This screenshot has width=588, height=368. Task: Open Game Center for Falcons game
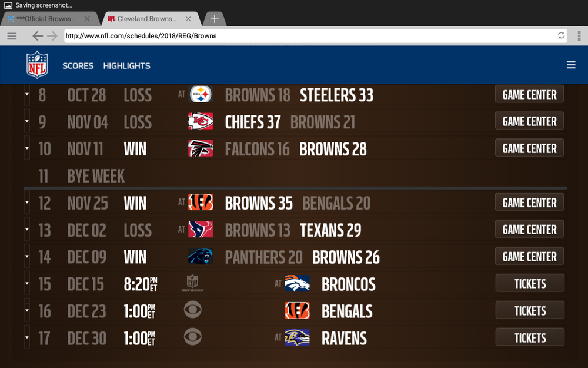tap(529, 148)
